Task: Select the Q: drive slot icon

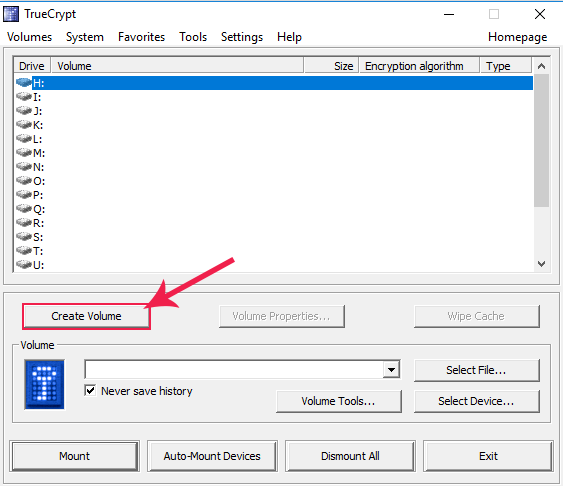Action: (24, 209)
